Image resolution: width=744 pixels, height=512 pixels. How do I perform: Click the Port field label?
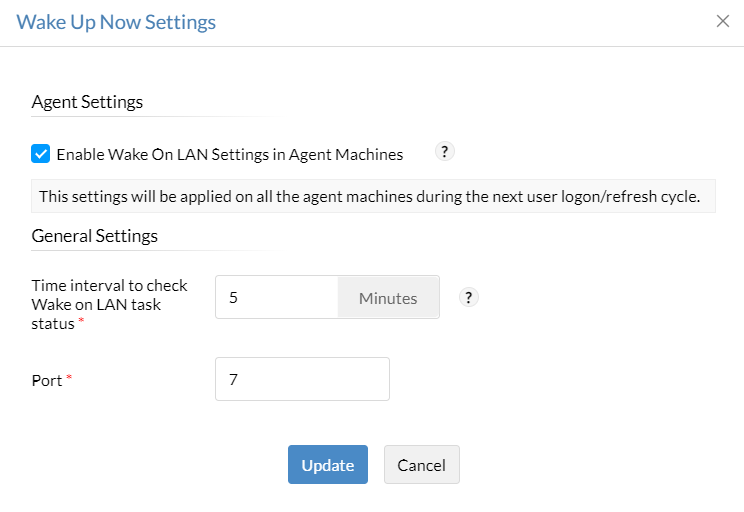pyautogui.click(x=47, y=380)
